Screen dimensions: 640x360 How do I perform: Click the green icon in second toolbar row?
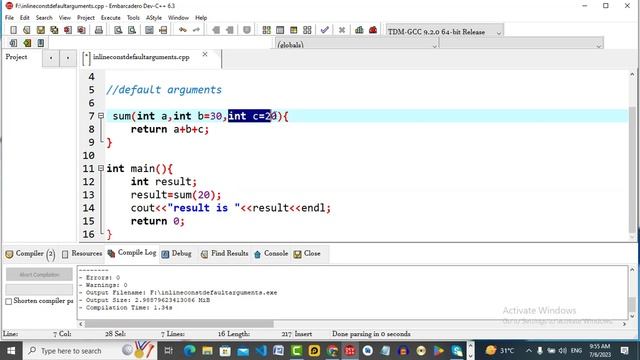(x=27, y=43)
